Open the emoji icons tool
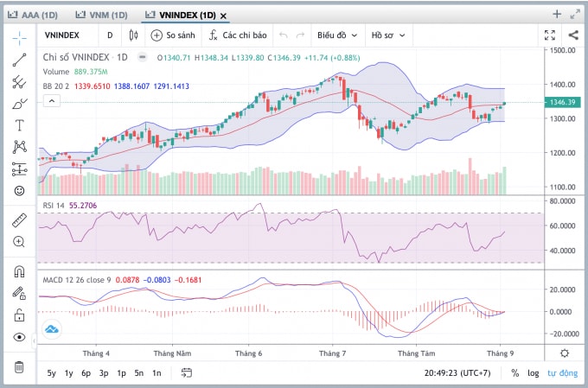Viewport: 588px width, 388px height. pos(19,190)
